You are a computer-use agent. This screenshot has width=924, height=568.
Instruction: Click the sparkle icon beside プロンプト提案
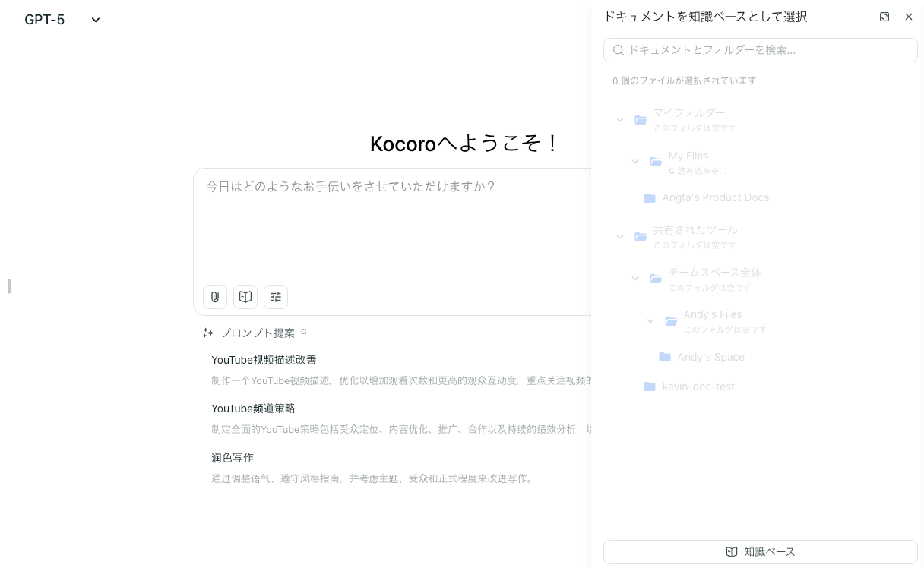[208, 333]
